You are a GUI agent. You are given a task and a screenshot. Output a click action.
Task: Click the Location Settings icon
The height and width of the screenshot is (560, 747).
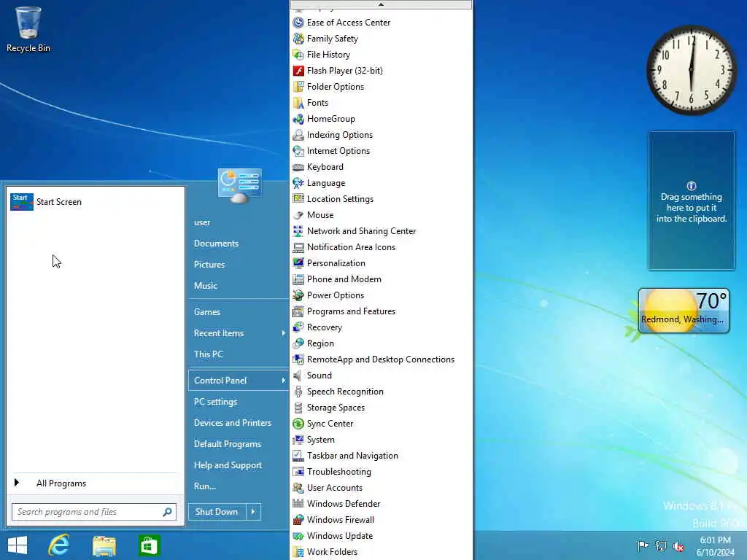(x=298, y=199)
